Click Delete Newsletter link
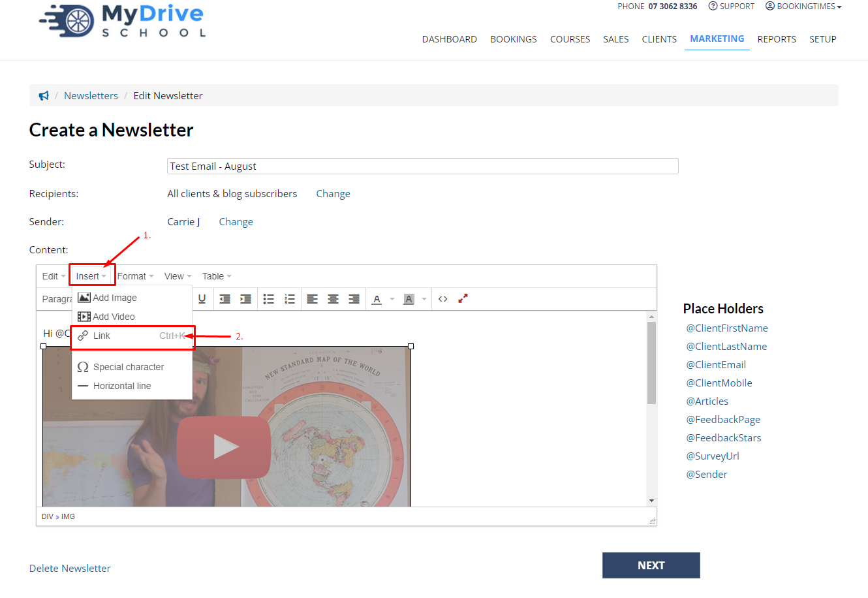The image size is (868, 598). pyautogui.click(x=70, y=569)
